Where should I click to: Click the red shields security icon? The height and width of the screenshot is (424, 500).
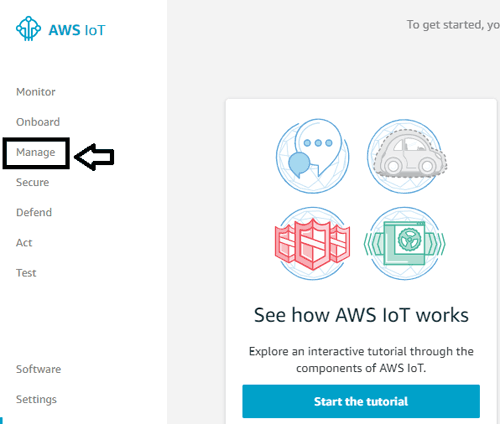click(312, 244)
